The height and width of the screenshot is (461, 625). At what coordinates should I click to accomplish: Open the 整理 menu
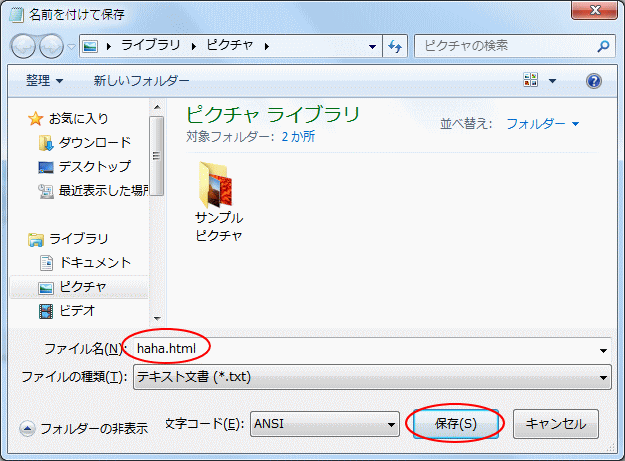click(x=45, y=81)
